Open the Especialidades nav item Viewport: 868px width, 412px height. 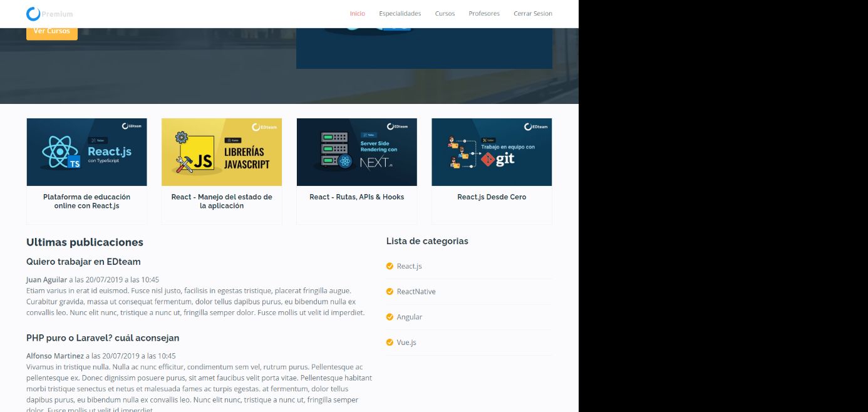(x=400, y=14)
